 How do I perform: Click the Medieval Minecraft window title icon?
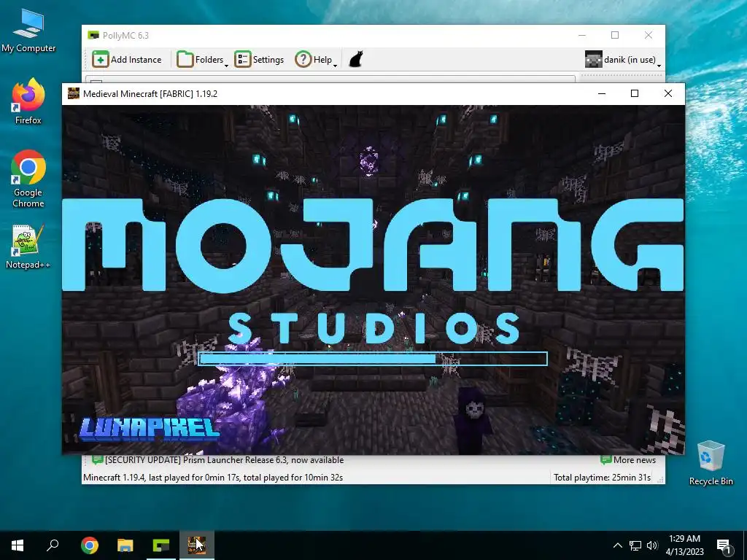point(74,93)
